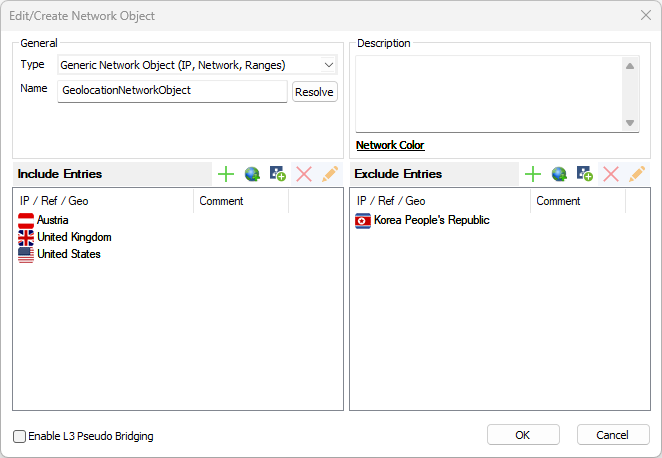
Task: Click the United States flag icon
Action: click(x=26, y=255)
